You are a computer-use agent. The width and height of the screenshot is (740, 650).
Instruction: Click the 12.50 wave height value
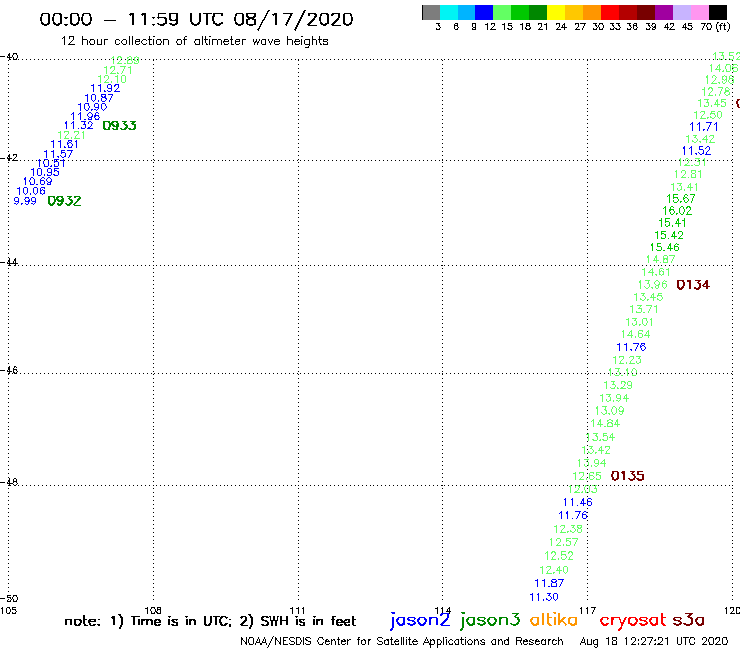tap(707, 115)
